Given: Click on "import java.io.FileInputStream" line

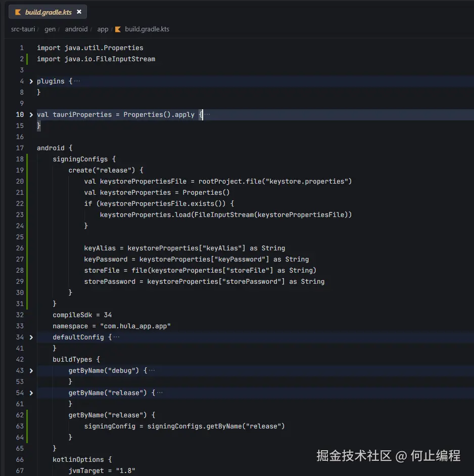Looking at the screenshot, I should 96,59.
